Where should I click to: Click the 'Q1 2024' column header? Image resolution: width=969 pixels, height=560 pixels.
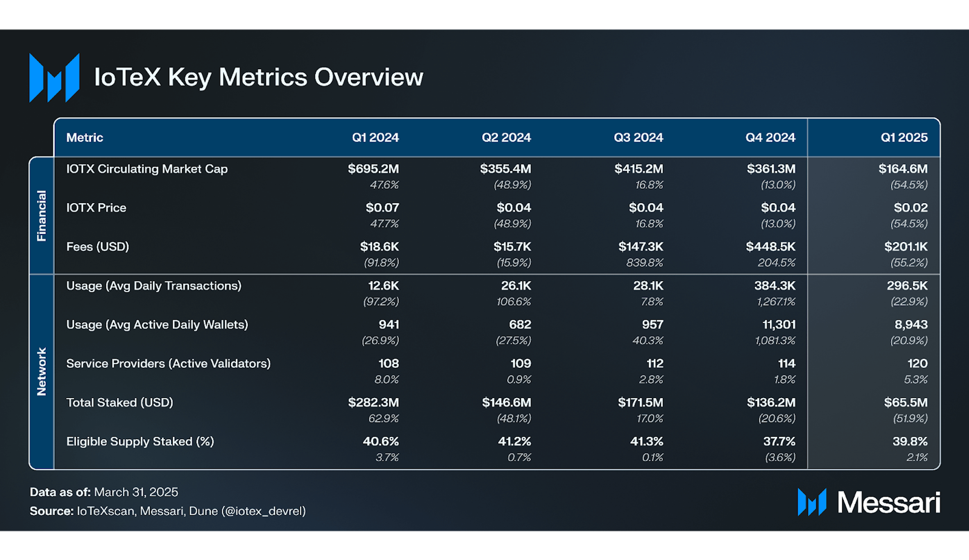[375, 138]
